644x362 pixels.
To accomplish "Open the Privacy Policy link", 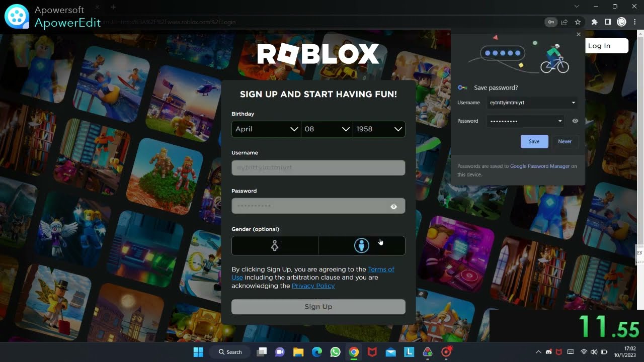I will [313, 286].
